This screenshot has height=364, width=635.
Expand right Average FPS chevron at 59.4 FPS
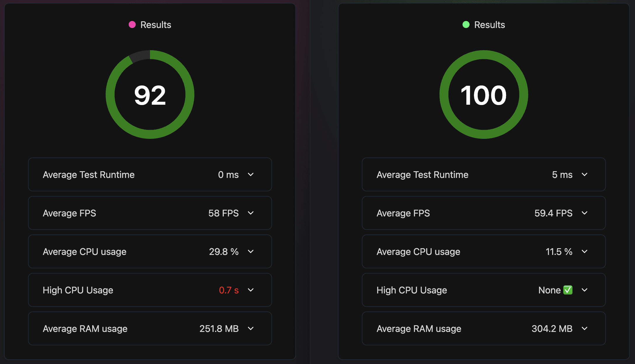coord(585,213)
